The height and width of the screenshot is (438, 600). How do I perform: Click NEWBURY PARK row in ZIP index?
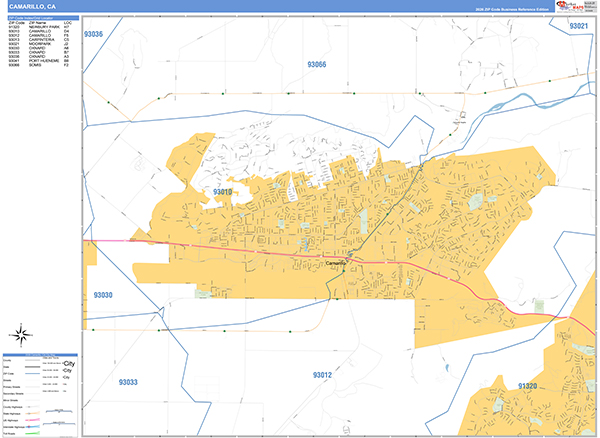click(x=40, y=27)
